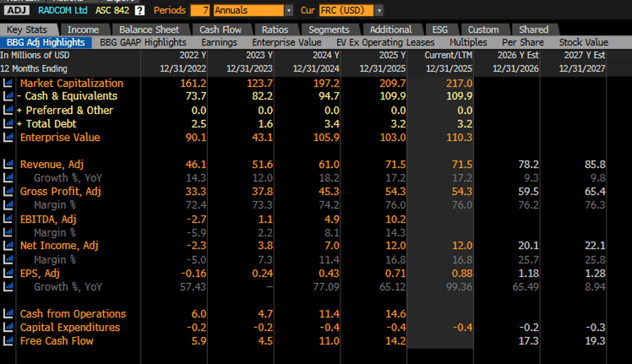Image resolution: width=632 pixels, height=364 pixels.
Task: Click the Cash from Operations row label
Action: (x=73, y=314)
